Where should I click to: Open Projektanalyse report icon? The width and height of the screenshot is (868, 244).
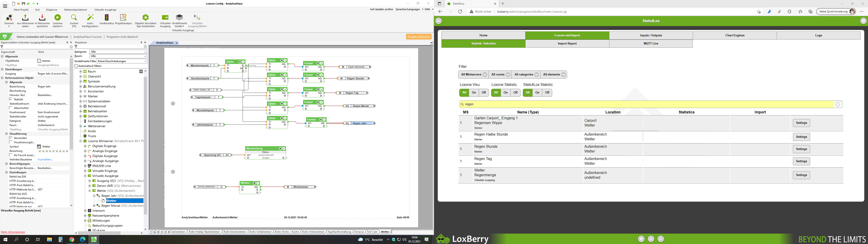[123, 17]
